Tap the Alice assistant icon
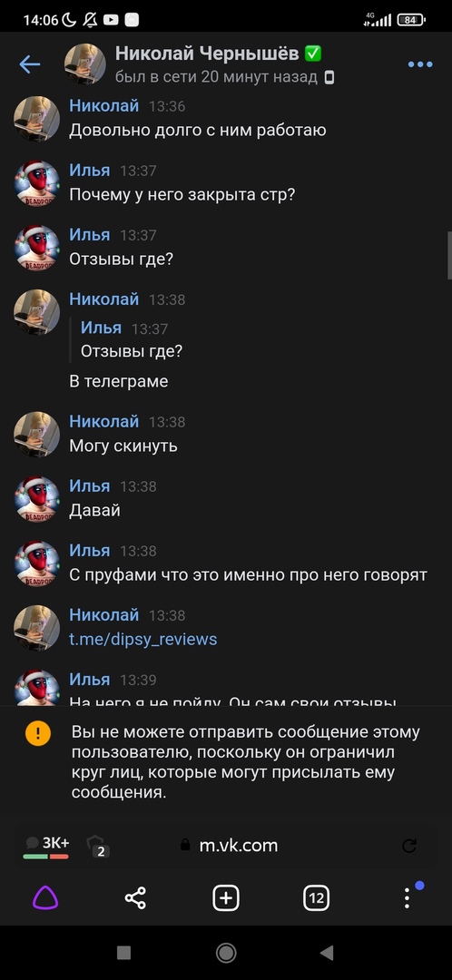 [x=45, y=898]
